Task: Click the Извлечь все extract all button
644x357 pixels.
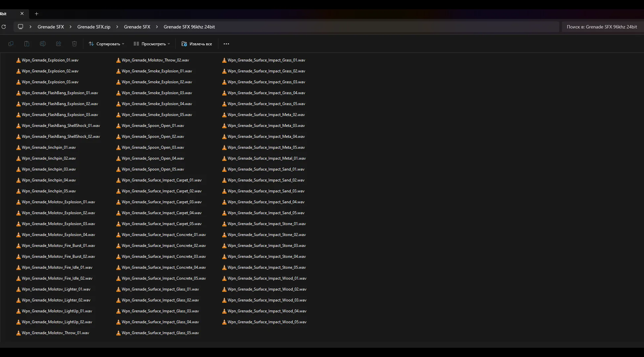Action: pos(197,44)
